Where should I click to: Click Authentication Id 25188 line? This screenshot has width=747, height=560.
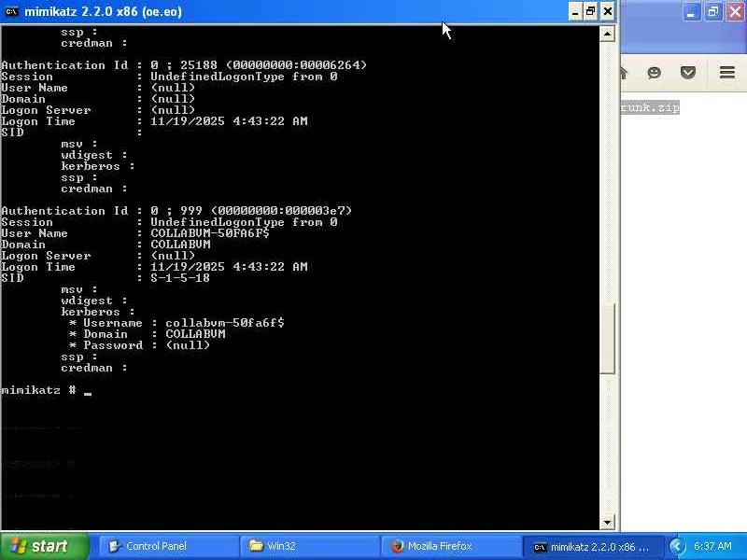[184, 65]
